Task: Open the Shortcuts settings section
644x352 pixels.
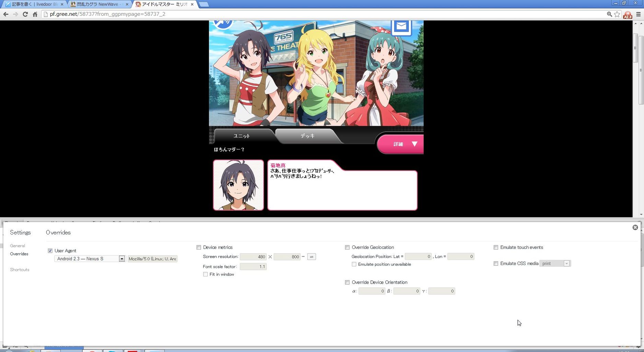Action: 20,270
